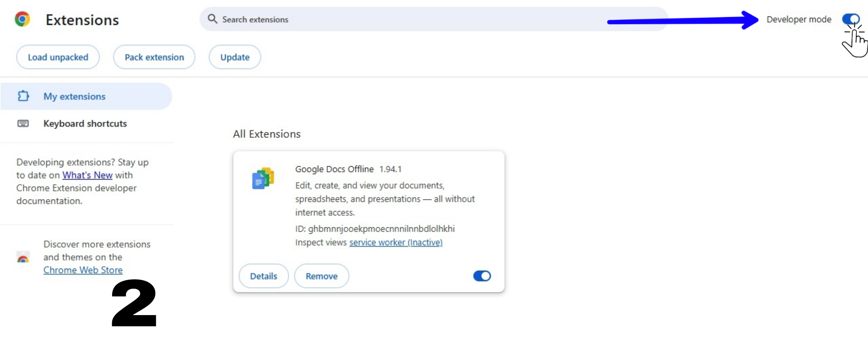Click the Load unpacked button
The width and height of the screenshot is (868, 344).
click(58, 57)
